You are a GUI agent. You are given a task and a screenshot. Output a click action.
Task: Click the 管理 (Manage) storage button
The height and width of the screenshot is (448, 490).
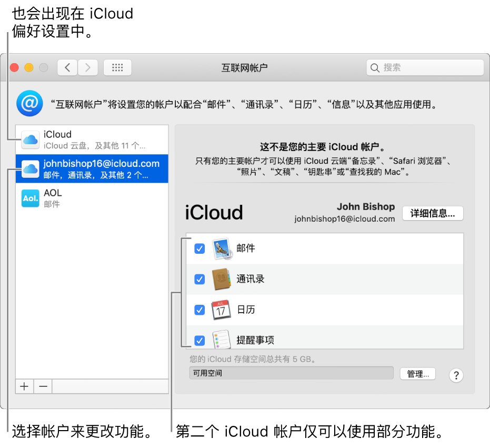[x=417, y=373]
